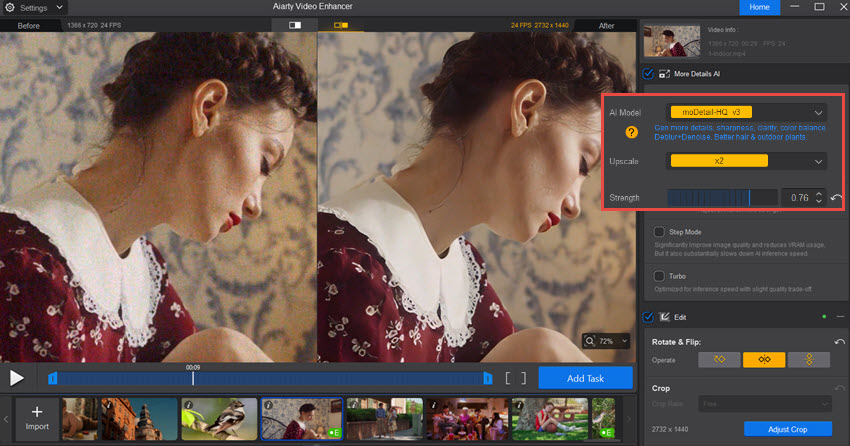Image resolution: width=850 pixels, height=446 pixels.
Task: Switch to the Before view tab
Action: [29, 25]
